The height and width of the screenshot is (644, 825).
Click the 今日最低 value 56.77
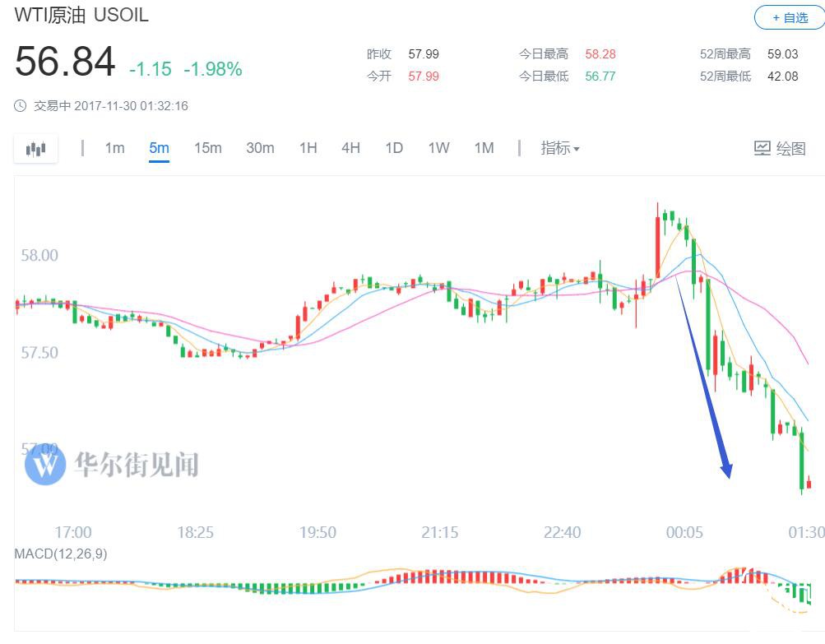pos(600,76)
